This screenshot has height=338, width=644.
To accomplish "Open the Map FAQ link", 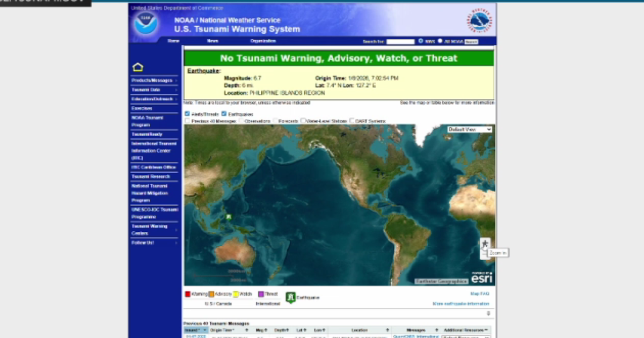I will click(479, 293).
